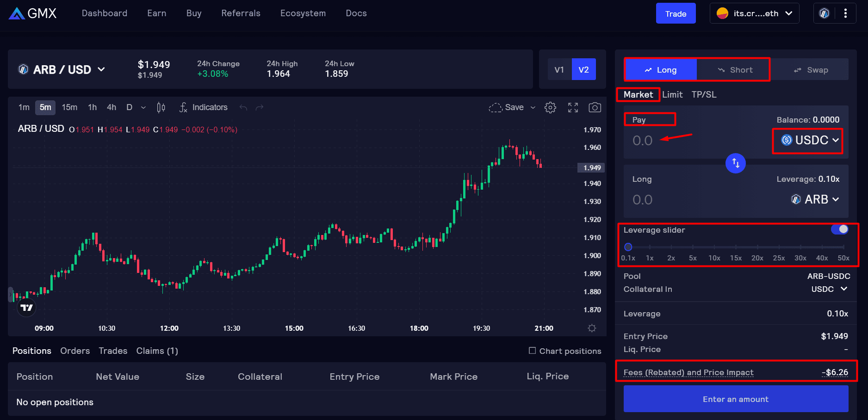Open Collateral In USDC dropdown
Image resolution: width=868 pixels, height=420 pixels.
[829, 289]
